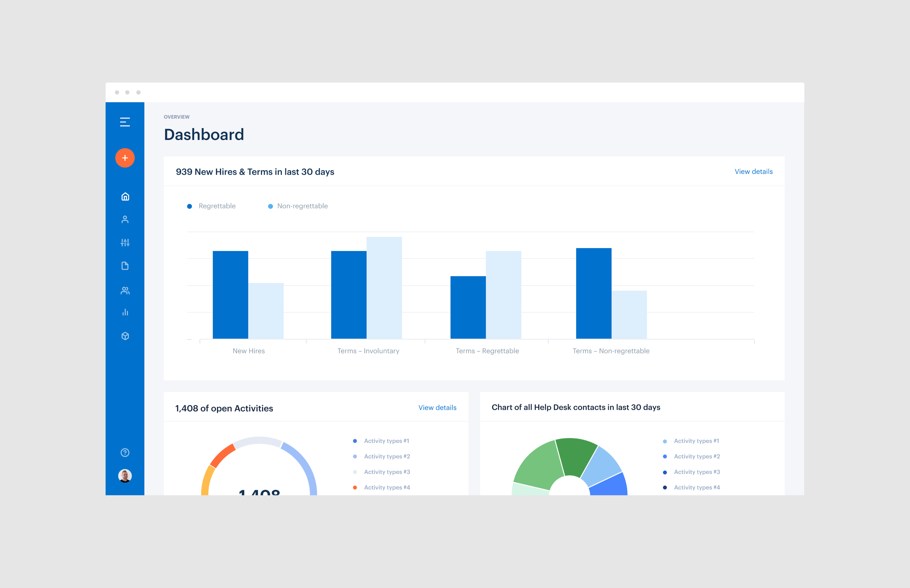The width and height of the screenshot is (910, 588).
Task: Click the light blue Terms – Involuntary bar
Action: tap(384, 287)
